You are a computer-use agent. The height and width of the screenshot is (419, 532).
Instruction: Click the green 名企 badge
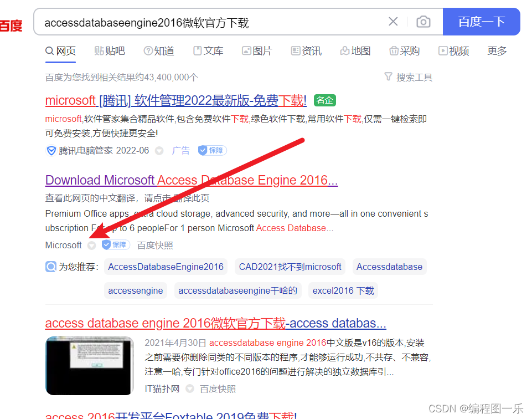[325, 100]
